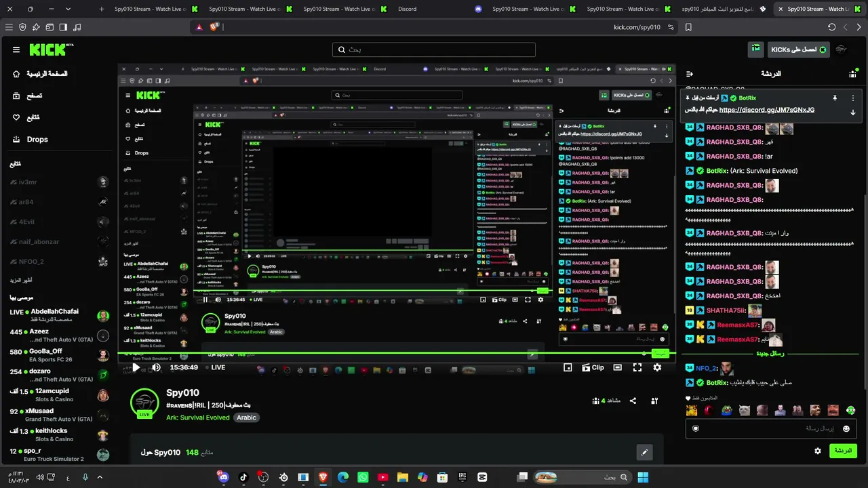
Task: Edit the About Spy010 section
Action: [644, 452]
